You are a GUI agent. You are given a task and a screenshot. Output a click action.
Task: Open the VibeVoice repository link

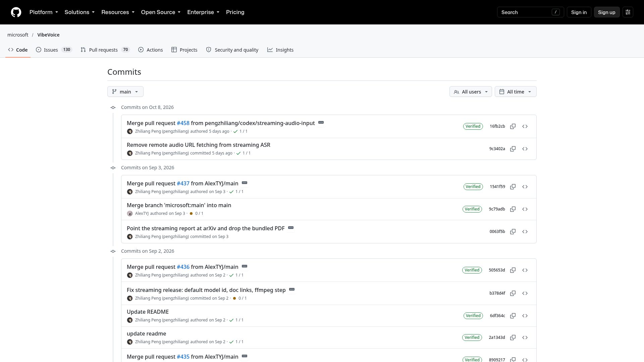[x=48, y=35]
